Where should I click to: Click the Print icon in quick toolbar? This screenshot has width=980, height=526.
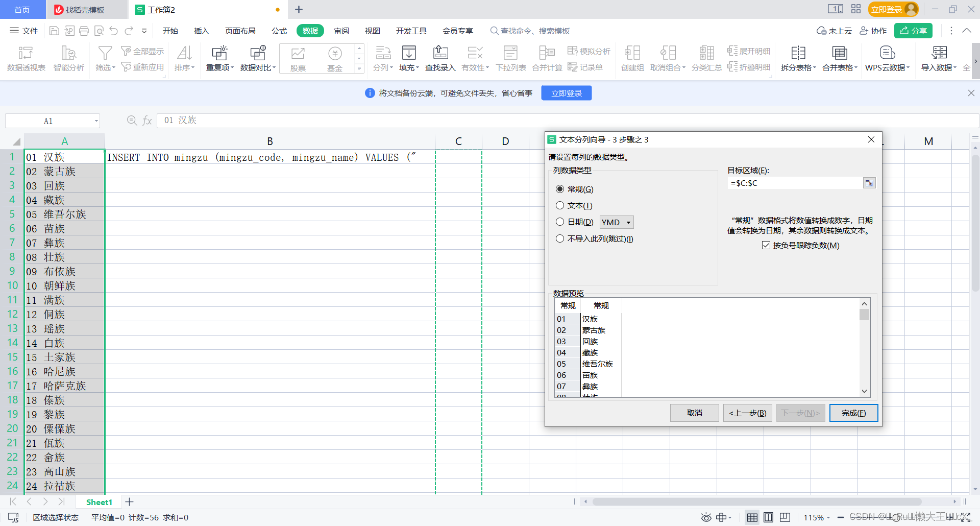click(x=84, y=31)
